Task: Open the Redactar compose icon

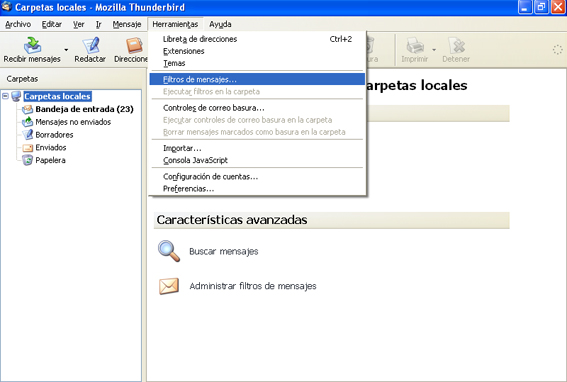Action: pos(90,45)
